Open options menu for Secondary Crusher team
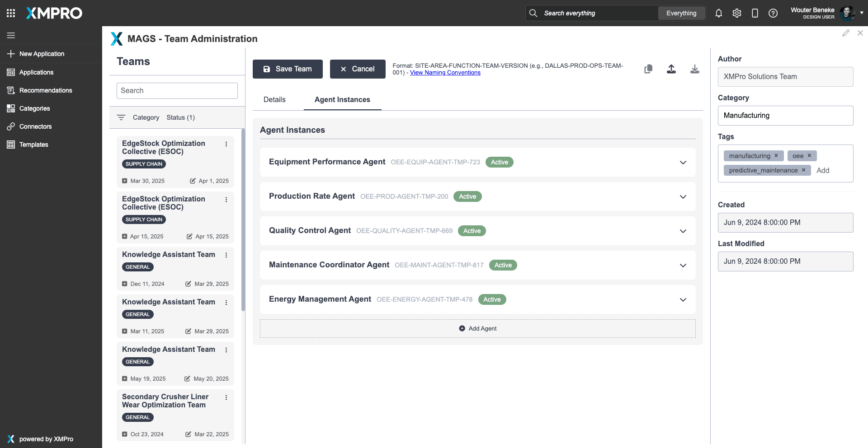Image resolution: width=868 pixels, height=448 pixels. point(226,397)
